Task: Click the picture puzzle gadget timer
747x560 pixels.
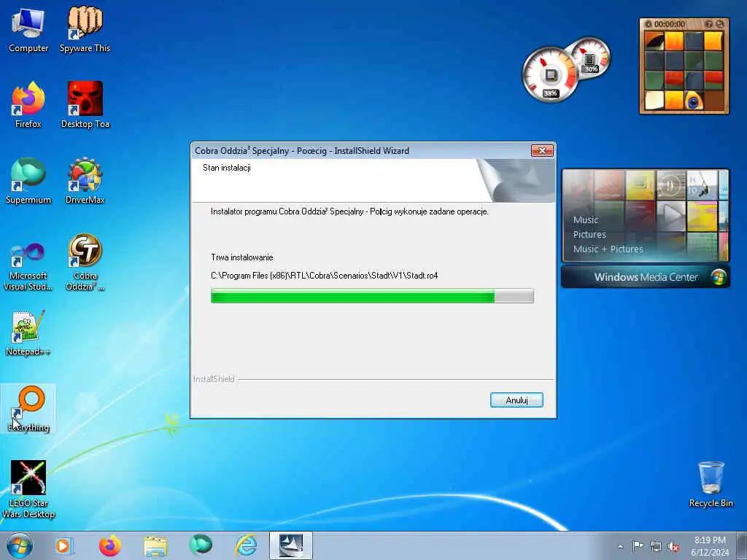Action: [670, 24]
